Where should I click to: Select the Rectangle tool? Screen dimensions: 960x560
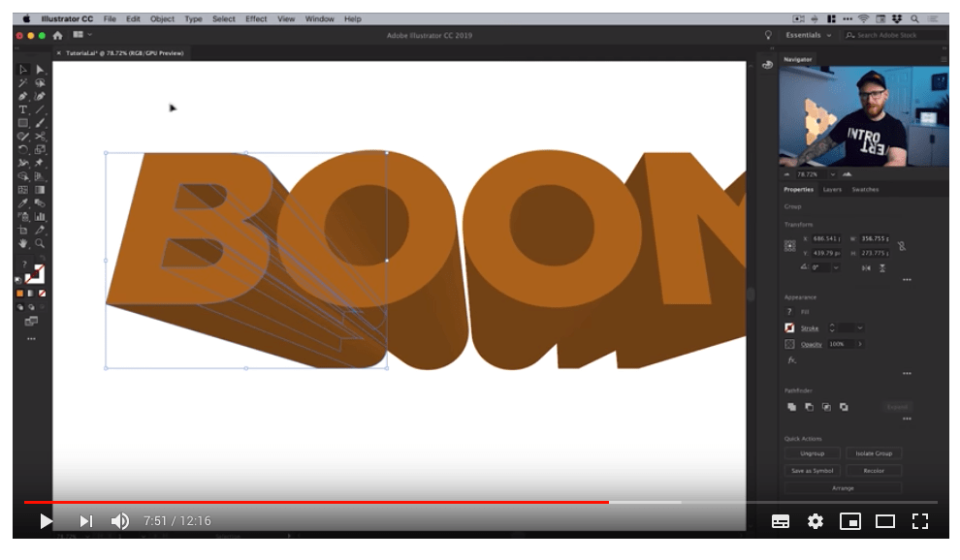[23, 123]
